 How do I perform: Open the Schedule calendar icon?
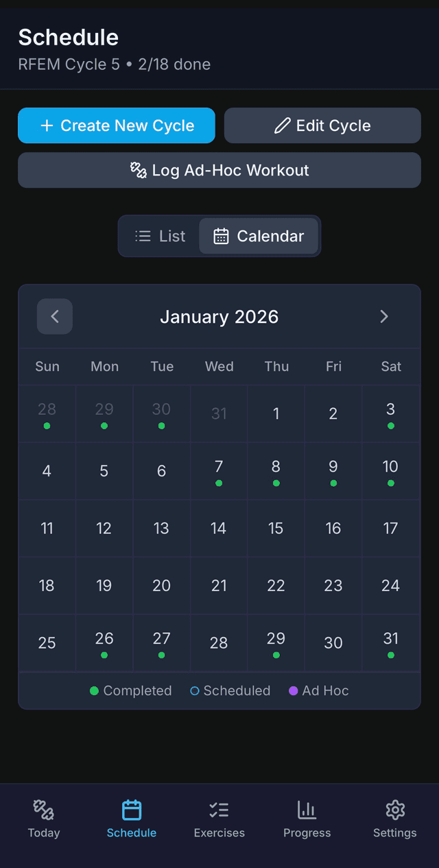(x=131, y=810)
